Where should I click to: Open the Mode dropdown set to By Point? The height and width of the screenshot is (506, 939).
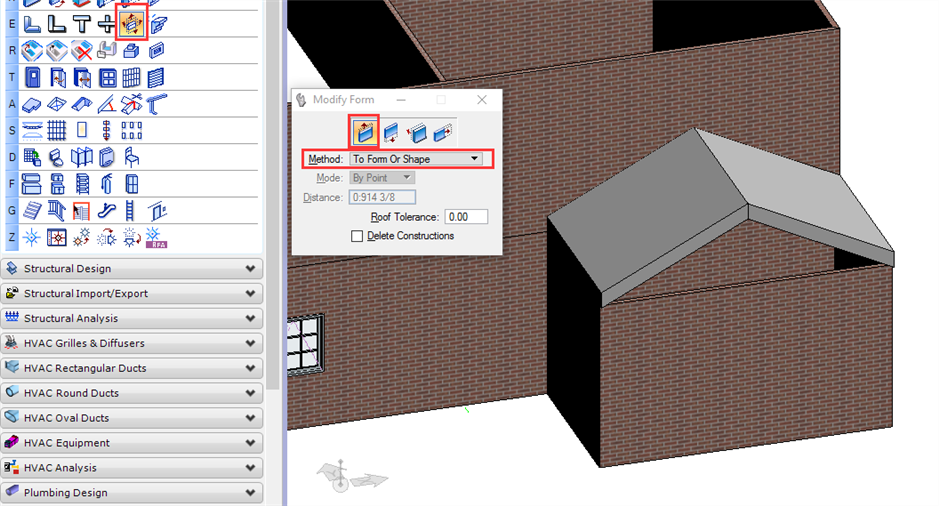click(382, 178)
